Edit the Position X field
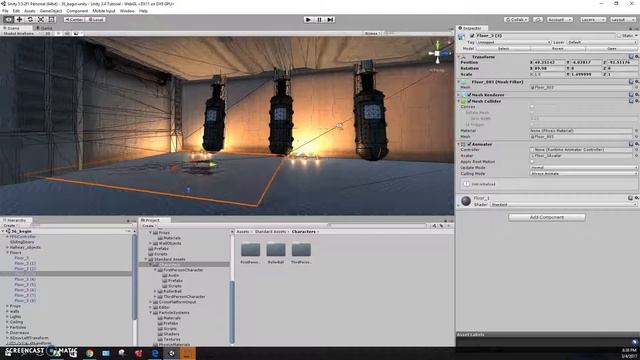Screen dimensions: 640x360 point(549,62)
